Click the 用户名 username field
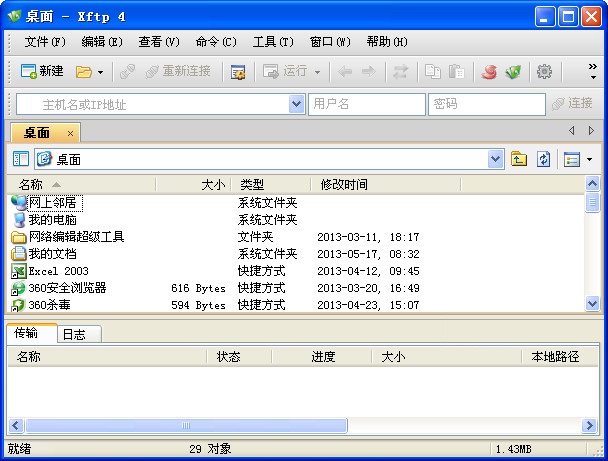 click(367, 104)
